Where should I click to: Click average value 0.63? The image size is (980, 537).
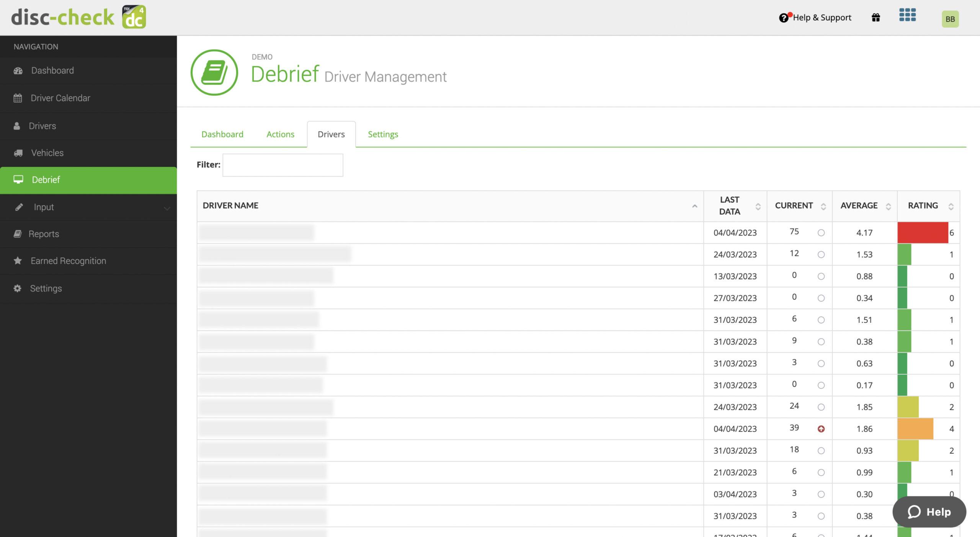864,363
